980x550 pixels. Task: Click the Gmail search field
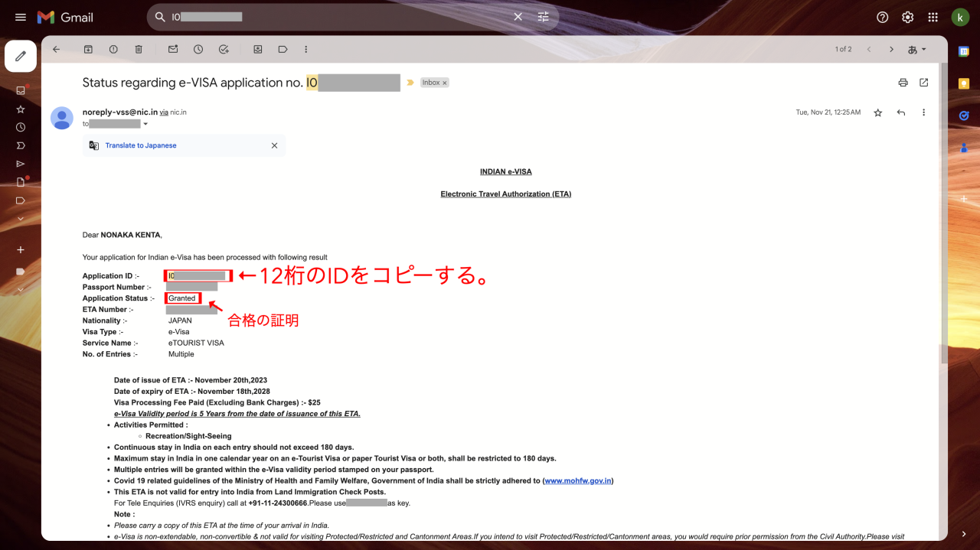click(x=337, y=17)
